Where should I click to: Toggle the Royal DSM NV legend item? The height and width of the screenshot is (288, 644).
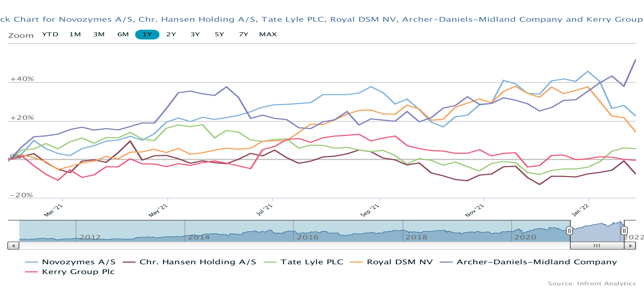pos(399,262)
